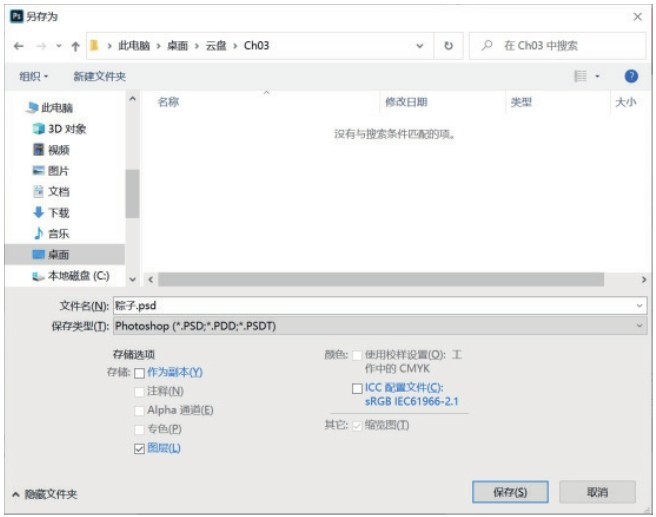
Task: Create a folder with 新建文件夹
Action: (100, 76)
